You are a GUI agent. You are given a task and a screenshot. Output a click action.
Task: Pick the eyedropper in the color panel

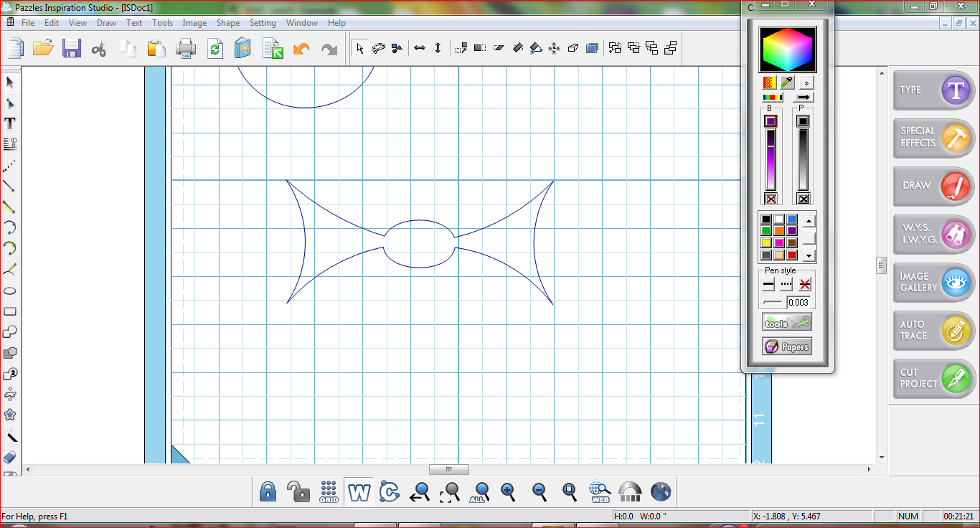pyautogui.click(x=787, y=82)
